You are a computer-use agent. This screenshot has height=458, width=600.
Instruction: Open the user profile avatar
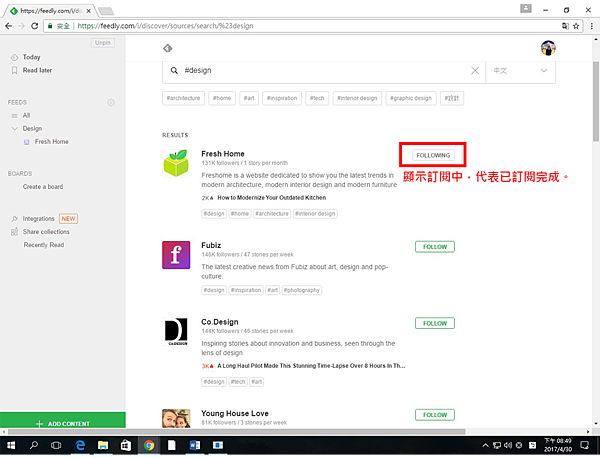(x=548, y=48)
